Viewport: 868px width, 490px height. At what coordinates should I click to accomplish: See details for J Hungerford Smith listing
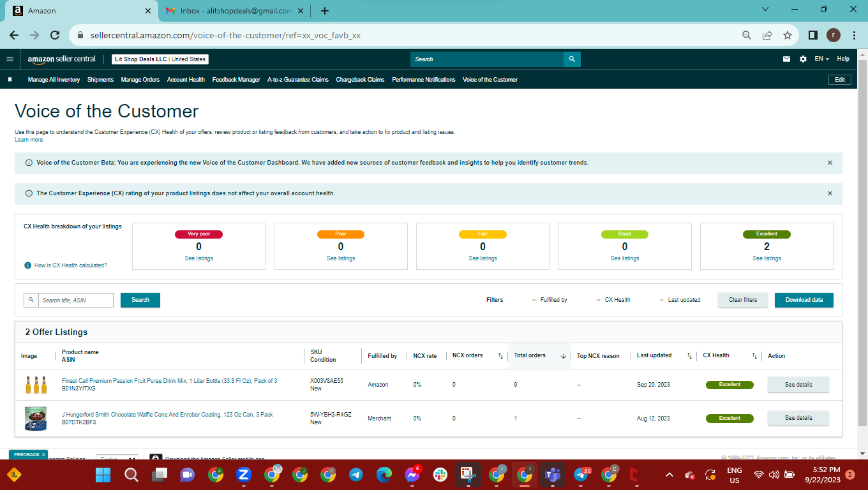(798, 418)
